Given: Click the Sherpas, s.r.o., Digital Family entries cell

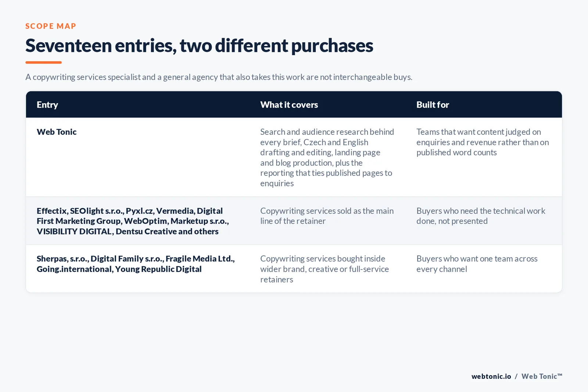Looking at the screenshot, I should pyautogui.click(x=136, y=264).
